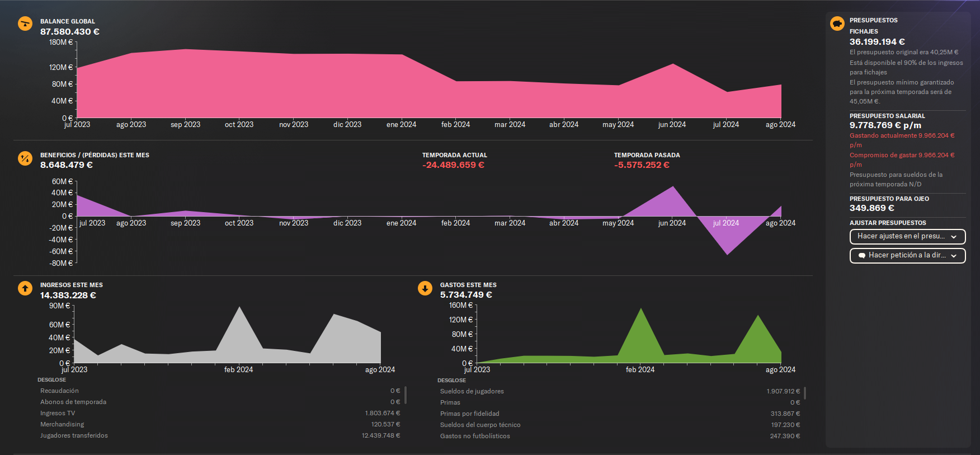Viewport: 980px width, 455px height.
Task: Select the 'Sueldos de jugadores' row
Action: 620,391
